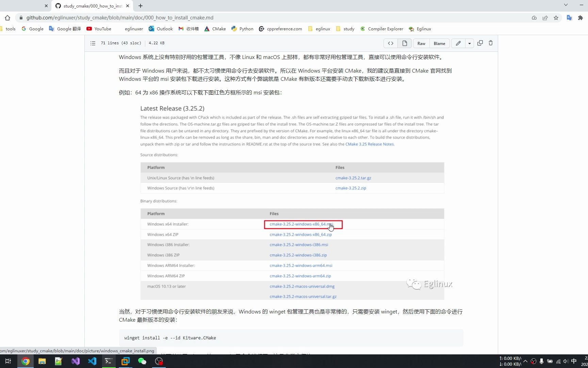Open the Eglinux bookmark
Screen dimensions: 588x368
pyautogui.click(x=420, y=29)
